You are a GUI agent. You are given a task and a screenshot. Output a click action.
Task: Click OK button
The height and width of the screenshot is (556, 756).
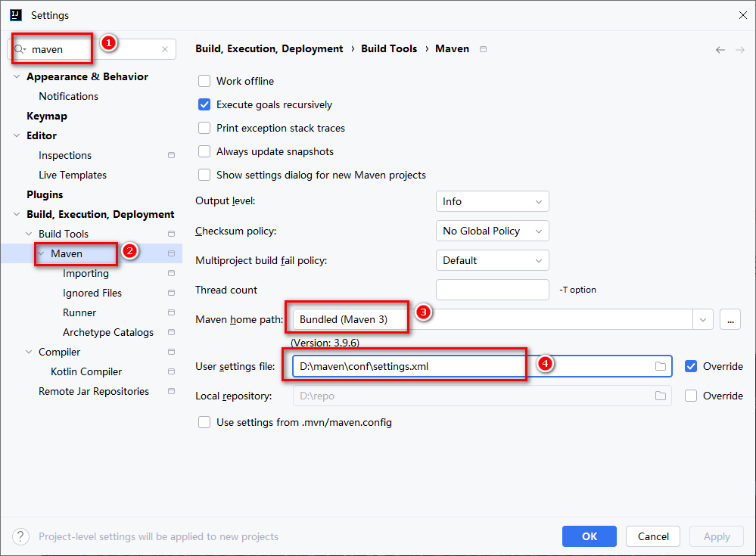coord(590,536)
